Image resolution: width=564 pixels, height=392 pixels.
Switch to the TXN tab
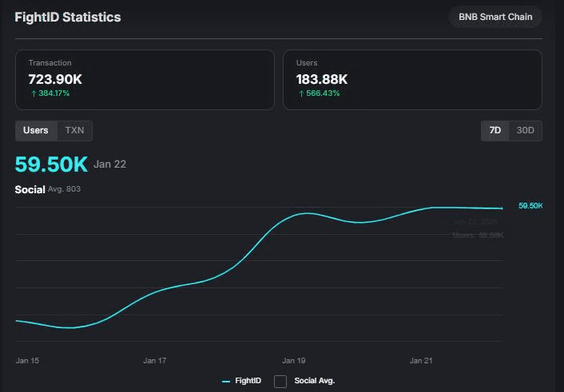tap(74, 130)
